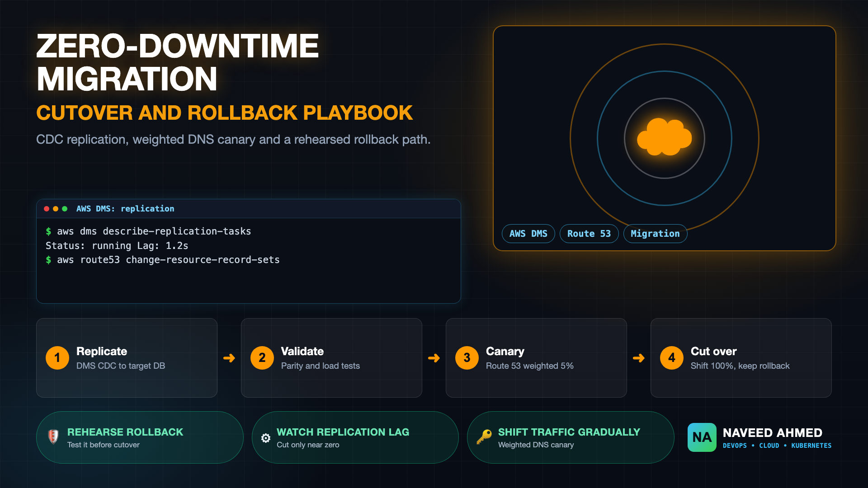Click the route53 change-resource-record-sets command
The height and width of the screenshot is (488, 868).
163,260
